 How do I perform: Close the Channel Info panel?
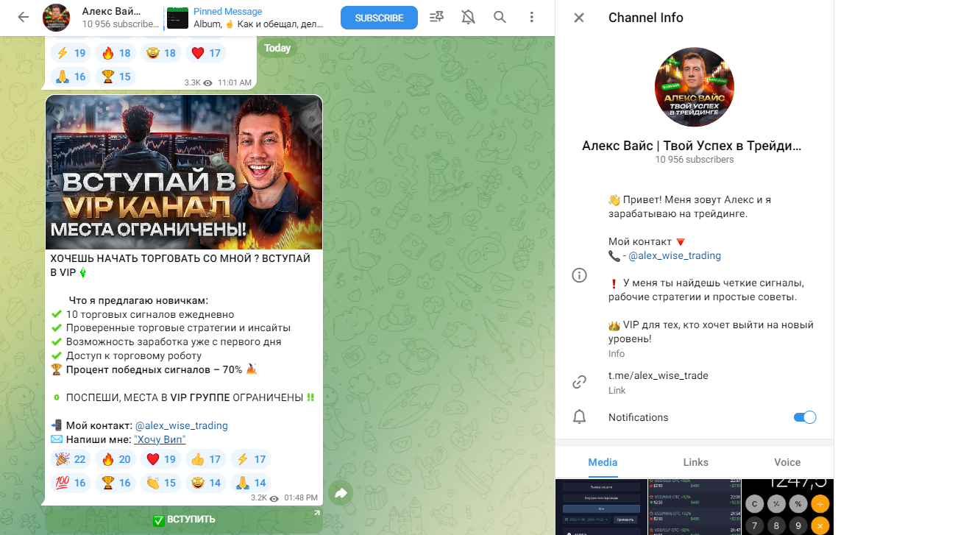tap(579, 18)
